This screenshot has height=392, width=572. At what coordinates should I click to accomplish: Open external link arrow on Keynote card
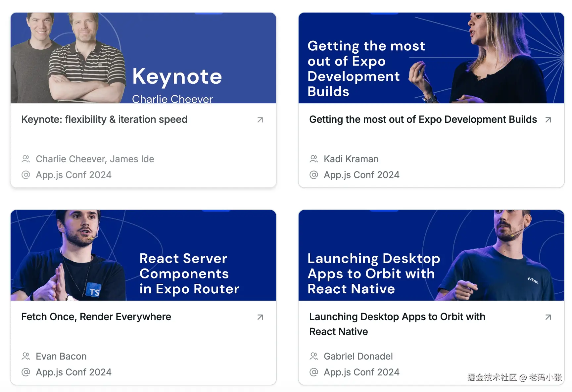[260, 120]
